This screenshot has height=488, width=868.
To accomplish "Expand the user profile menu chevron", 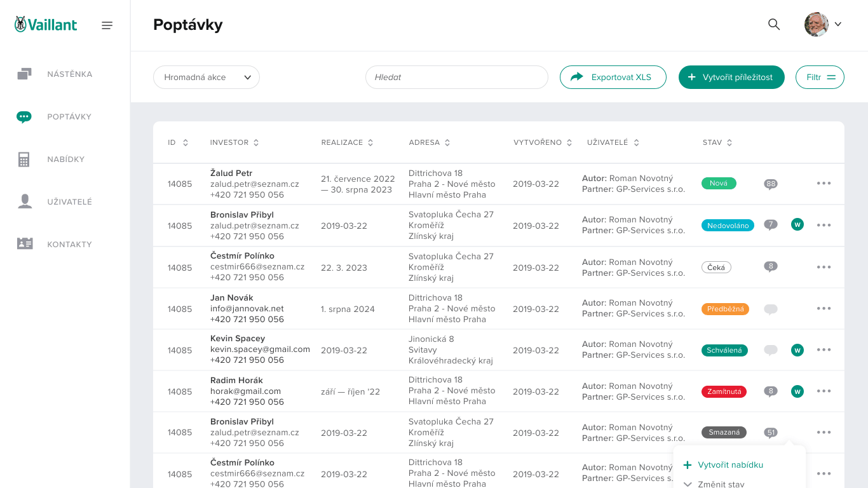I will tap(837, 25).
